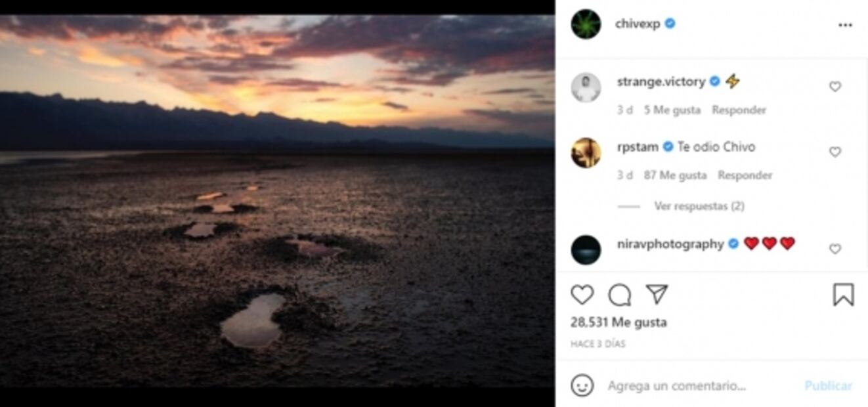Click the comment speech bubble icon
Viewport: 868px width, 407px height.
coord(619,295)
